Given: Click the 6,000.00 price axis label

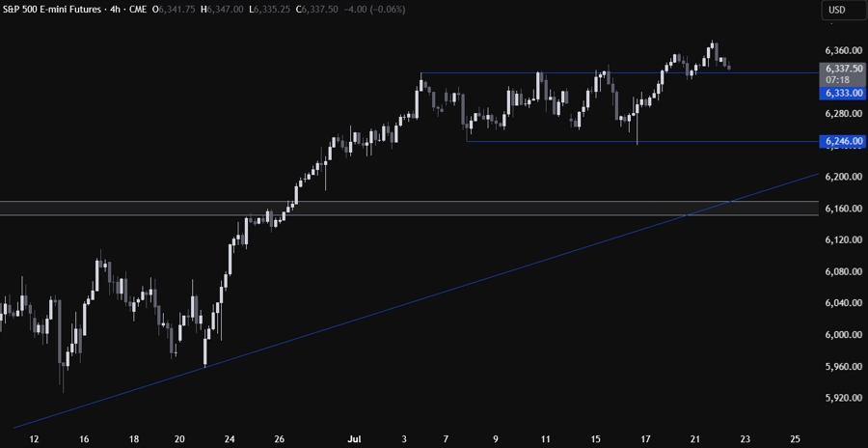Looking at the screenshot, I should coord(843,335).
